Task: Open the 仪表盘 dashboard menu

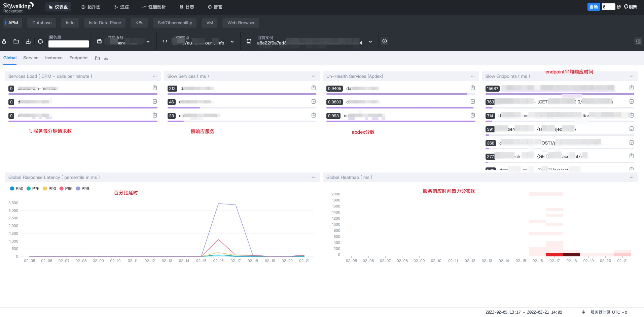Action: (x=58, y=7)
